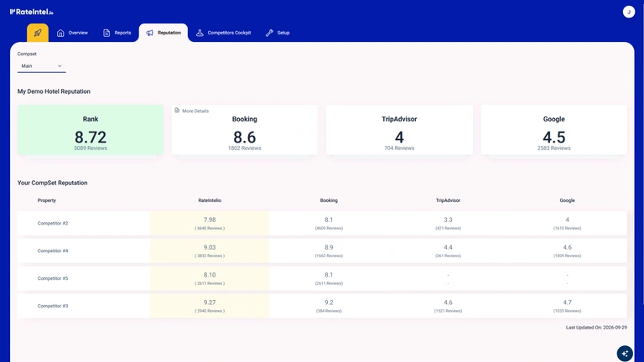Select the Rank 8.72 card
This screenshot has height=362, width=644.
click(x=91, y=130)
